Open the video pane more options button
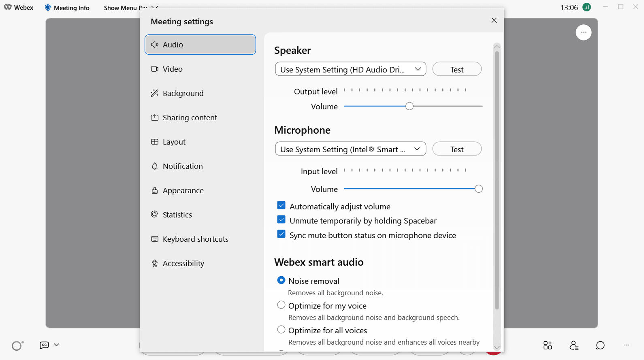 [x=584, y=32]
